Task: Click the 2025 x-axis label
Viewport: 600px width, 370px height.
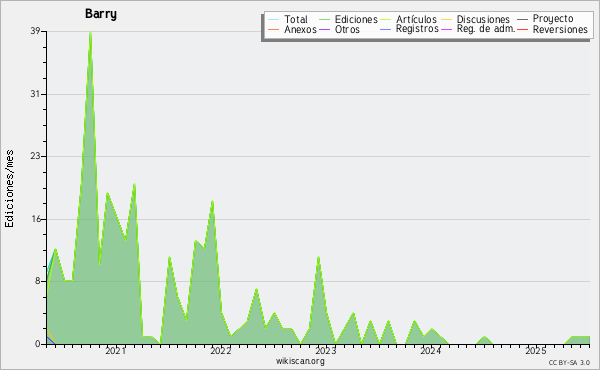Action: click(536, 350)
